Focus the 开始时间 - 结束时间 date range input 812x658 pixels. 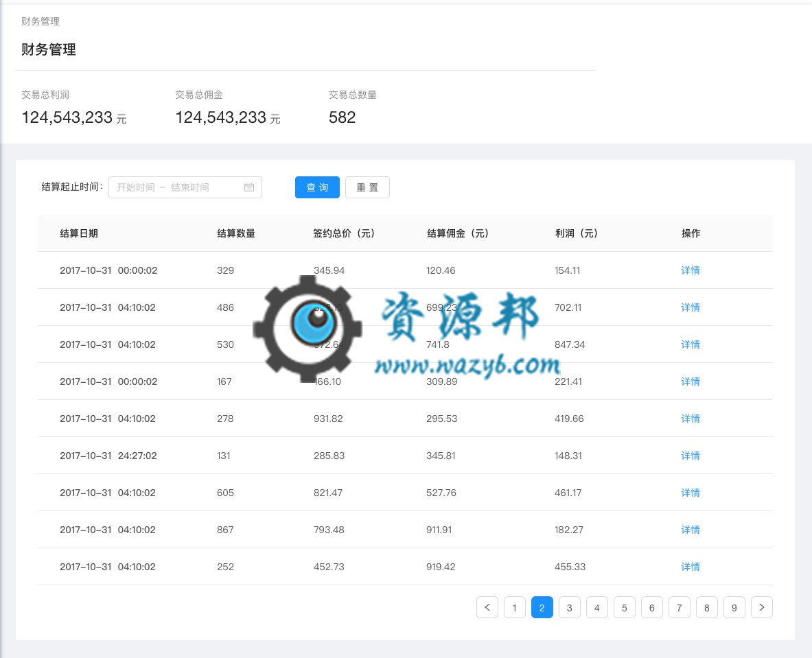[185, 187]
